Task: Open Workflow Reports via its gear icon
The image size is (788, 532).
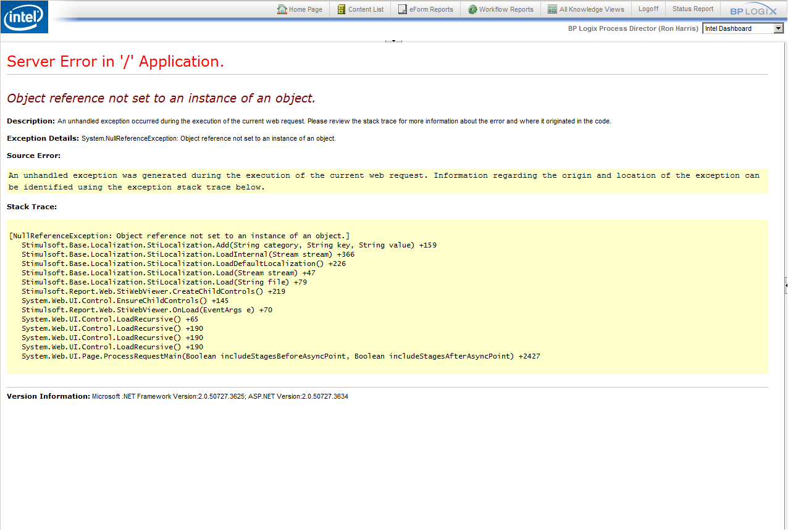Action: click(x=472, y=9)
